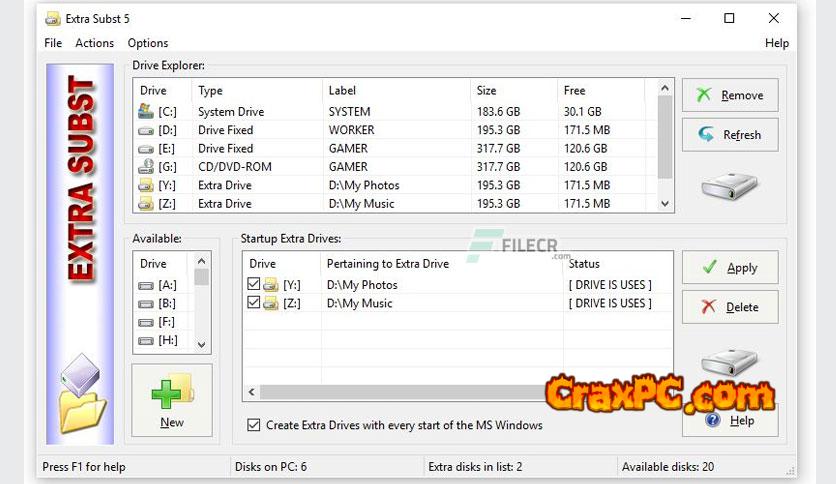
Task: Select available drive A: icon
Action: (146, 285)
